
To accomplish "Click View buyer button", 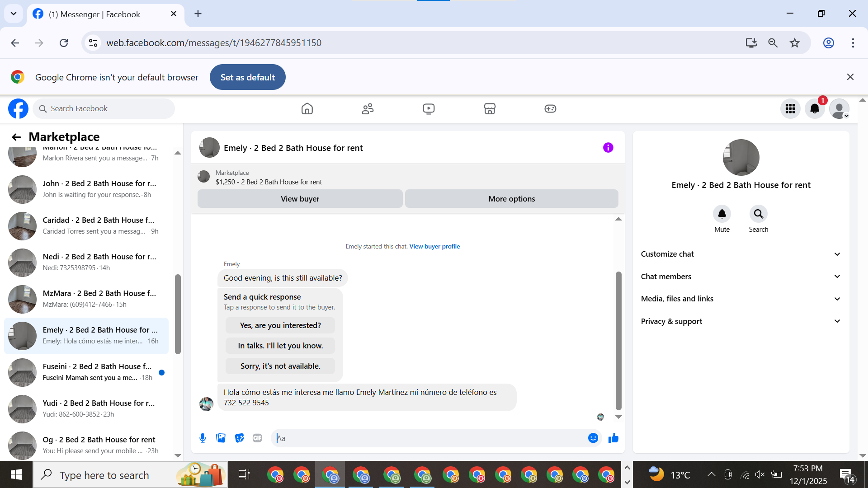I will [x=300, y=199].
